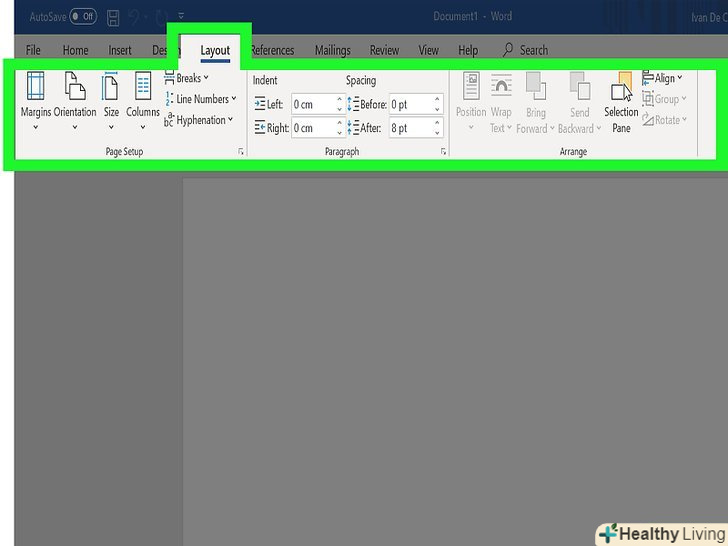The image size is (728, 546).
Task: Click the Send Backward icon
Action: [579, 87]
